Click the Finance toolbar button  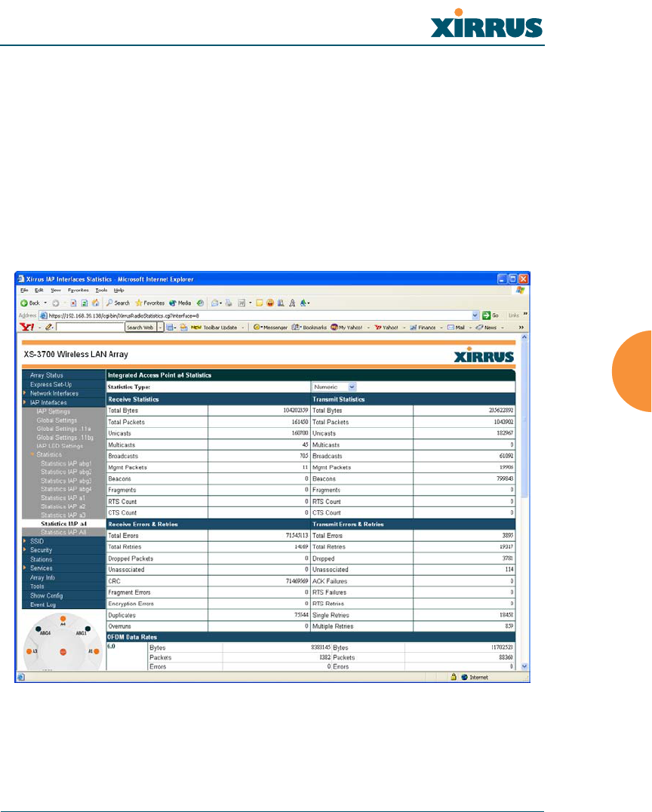[423, 328]
